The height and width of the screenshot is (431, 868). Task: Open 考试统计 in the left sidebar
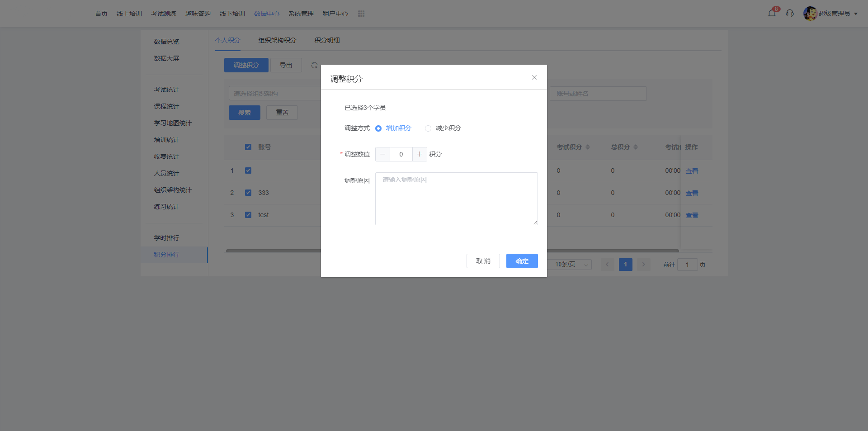click(x=166, y=90)
